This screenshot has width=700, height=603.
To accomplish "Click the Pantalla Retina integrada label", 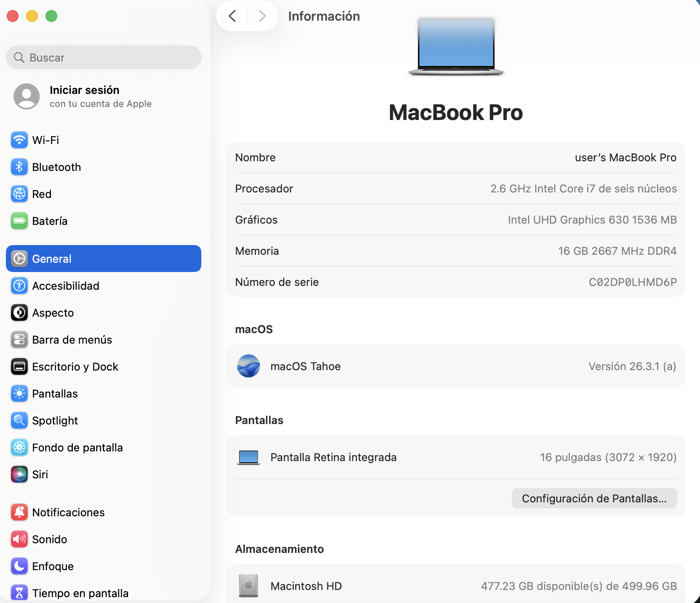I will pyautogui.click(x=333, y=457).
